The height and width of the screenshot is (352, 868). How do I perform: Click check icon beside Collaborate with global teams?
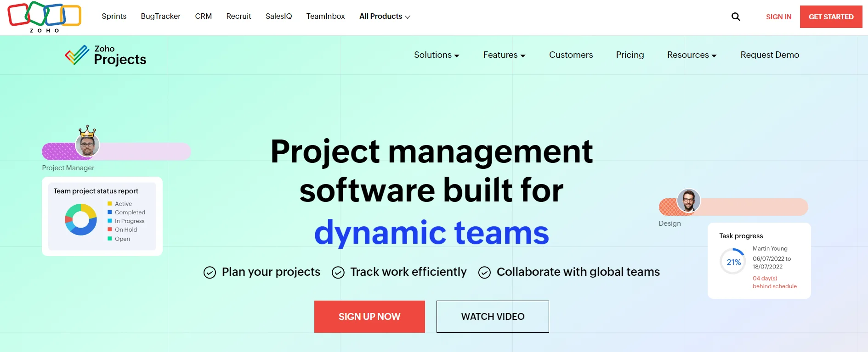coord(484,273)
